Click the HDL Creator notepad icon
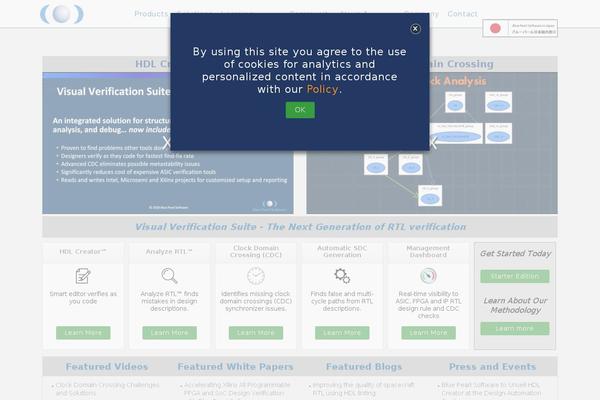The height and width of the screenshot is (400, 600). (83, 276)
